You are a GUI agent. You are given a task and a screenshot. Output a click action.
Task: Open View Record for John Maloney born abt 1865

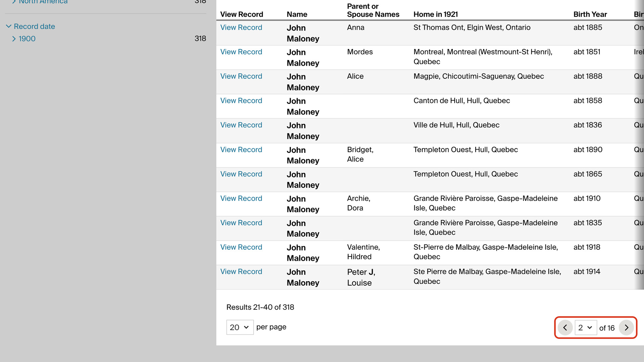tap(241, 174)
